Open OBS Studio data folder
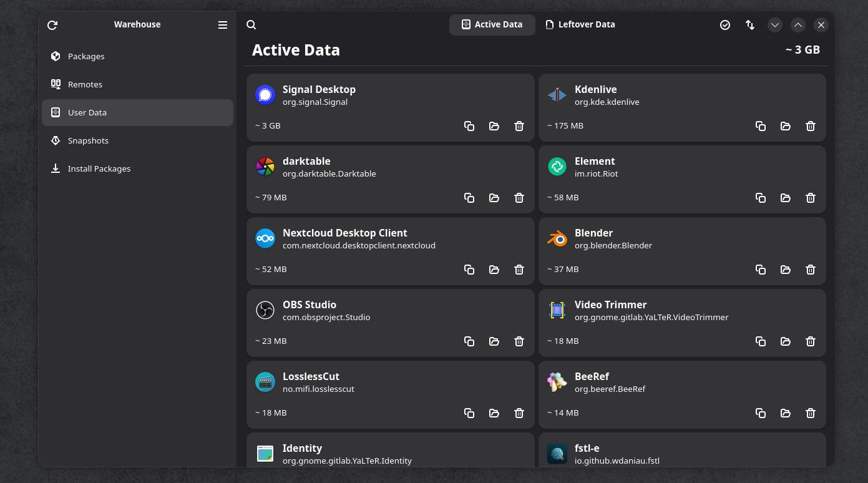This screenshot has width=868, height=483. 494,341
